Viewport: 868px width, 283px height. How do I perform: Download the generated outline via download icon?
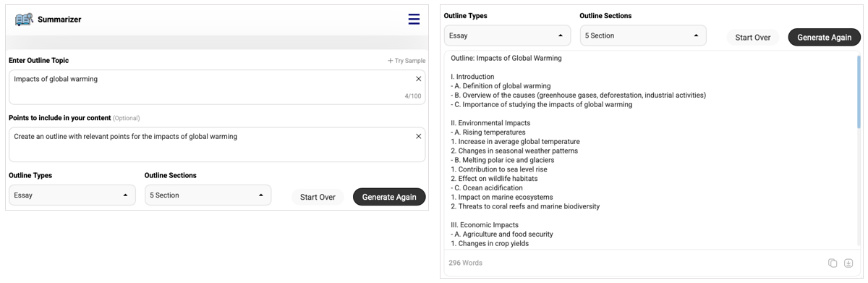848,263
